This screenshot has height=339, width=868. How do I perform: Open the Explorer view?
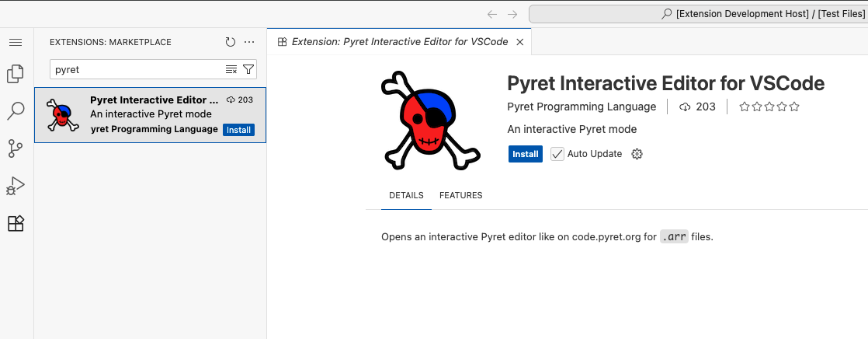pos(16,74)
